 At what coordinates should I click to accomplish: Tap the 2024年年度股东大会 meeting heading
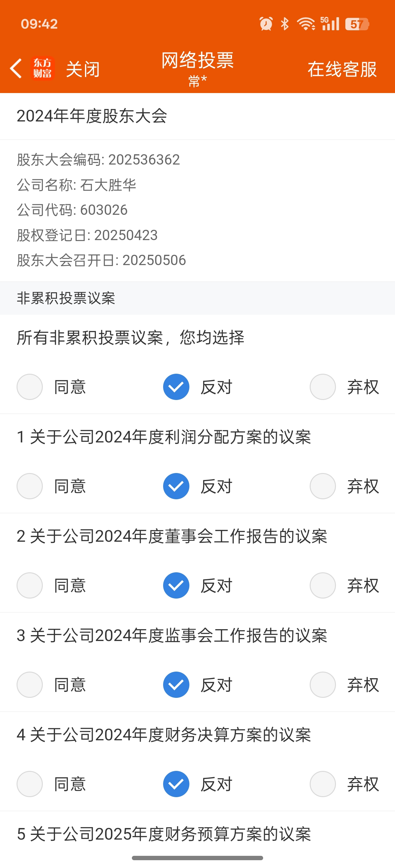(92, 116)
